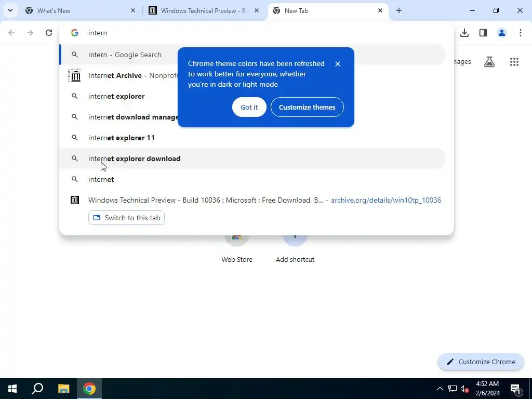Select 'internet explorer download' suggestion
Screen dimensions: 532x399
click(252, 158)
